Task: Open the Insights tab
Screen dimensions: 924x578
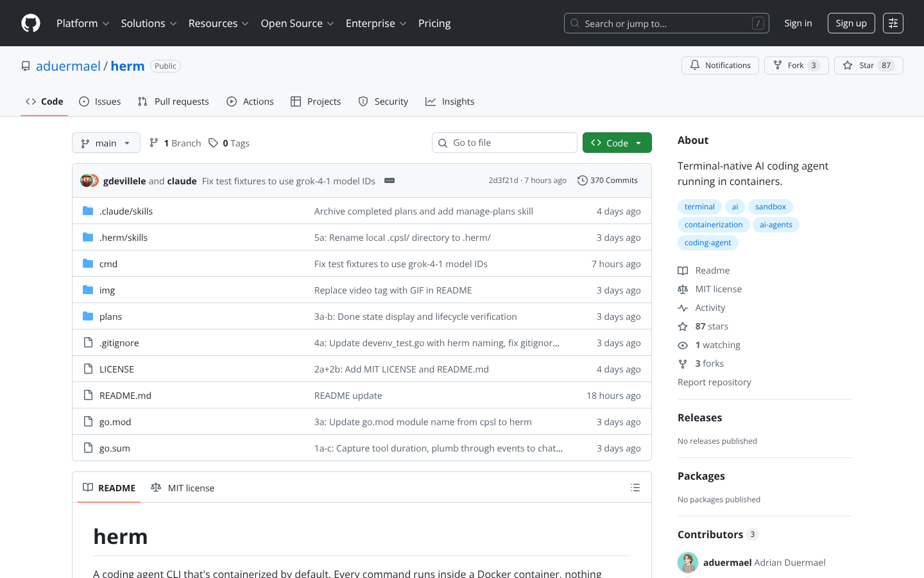Action: pyautogui.click(x=450, y=101)
